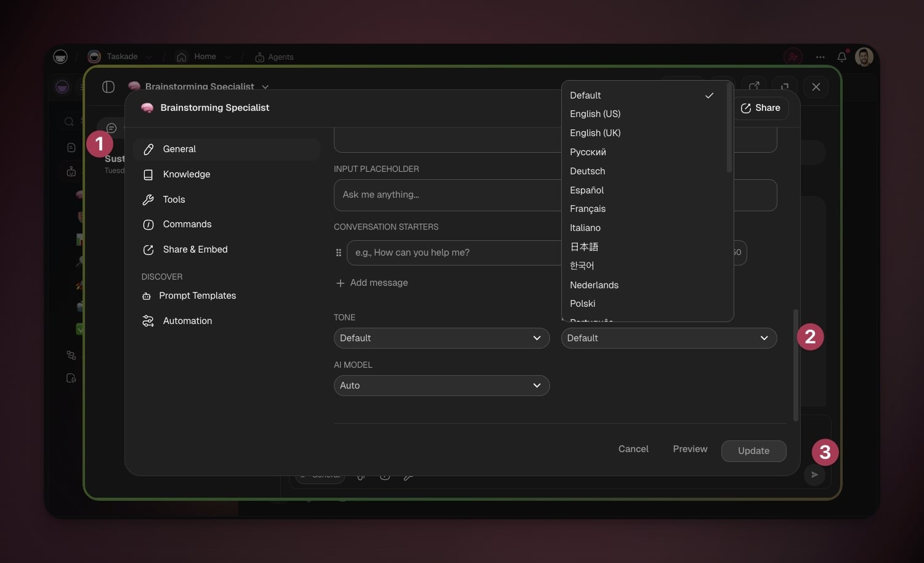Click the Home icon in breadcrumb

click(x=182, y=57)
